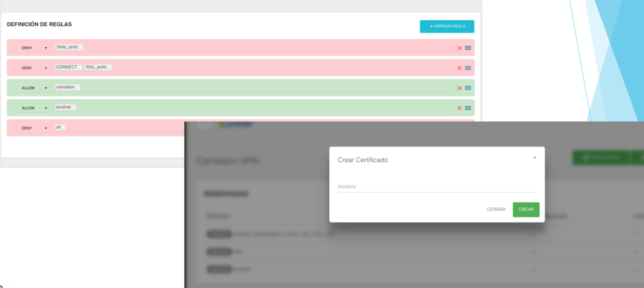Click the CERRAR button
644x288 pixels.
click(x=496, y=209)
